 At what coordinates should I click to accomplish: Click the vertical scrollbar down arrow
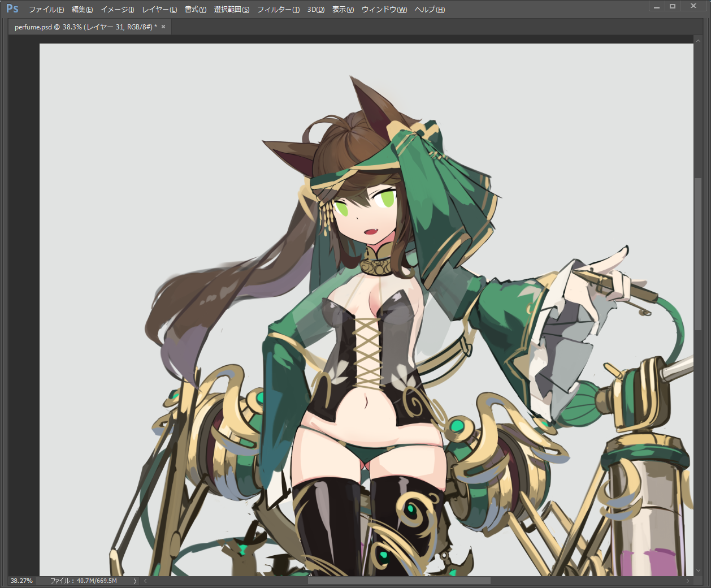[x=698, y=571]
